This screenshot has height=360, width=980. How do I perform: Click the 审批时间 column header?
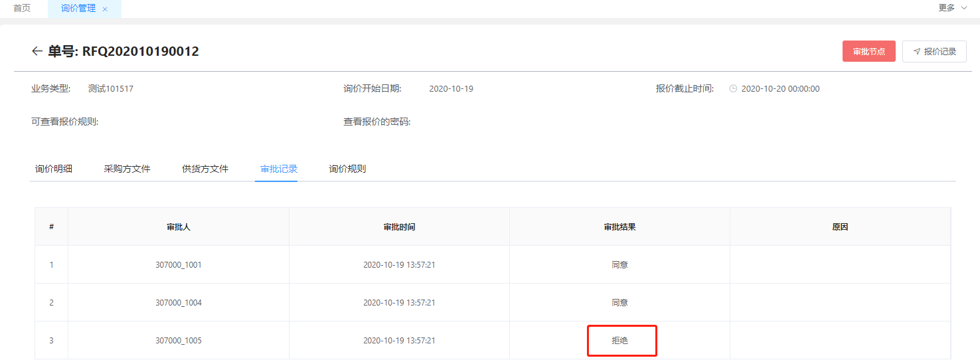pyautogui.click(x=399, y=226)
